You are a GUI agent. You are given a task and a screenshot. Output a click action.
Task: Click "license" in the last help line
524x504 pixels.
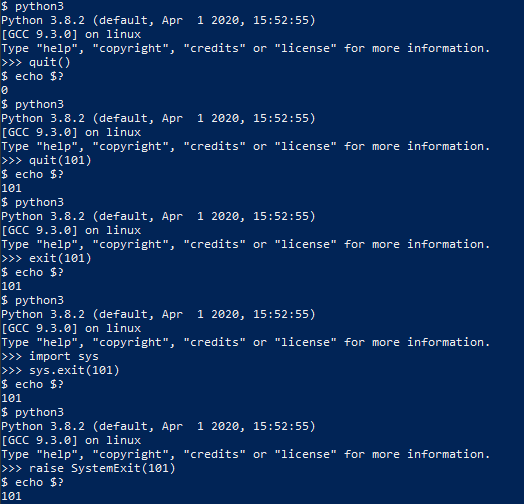point(305,454)
